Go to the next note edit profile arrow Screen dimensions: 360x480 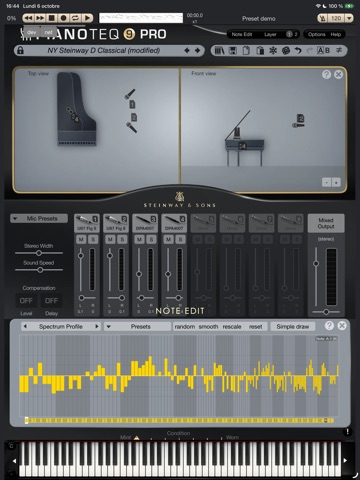click(x=97, y=326)
